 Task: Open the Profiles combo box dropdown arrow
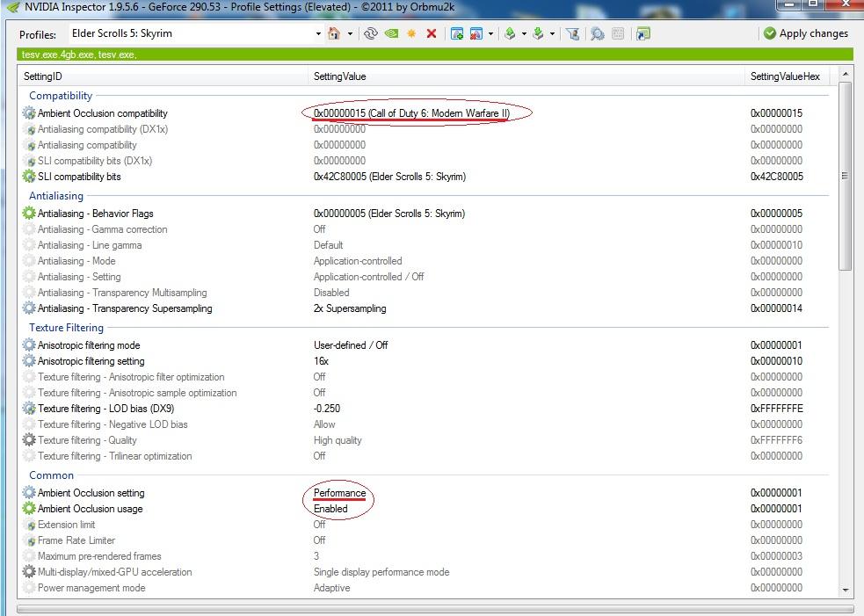[x=318, y=34]
